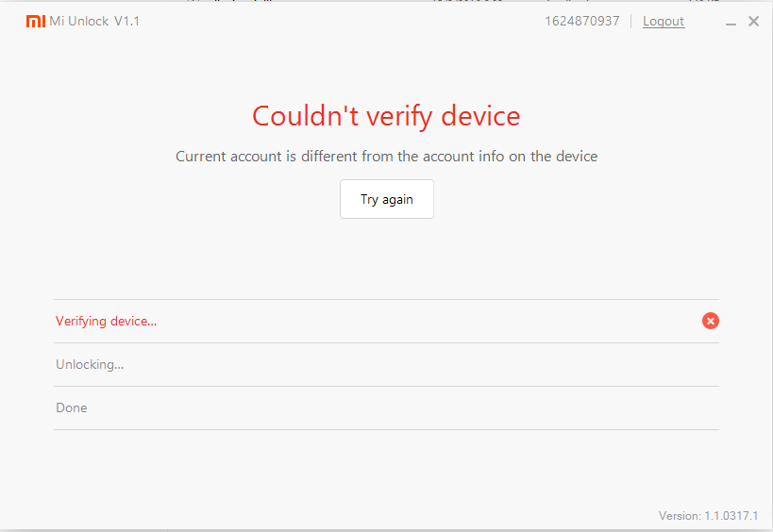Click the account ID 1624870937
773x532 pixels.
click(581, 22)
